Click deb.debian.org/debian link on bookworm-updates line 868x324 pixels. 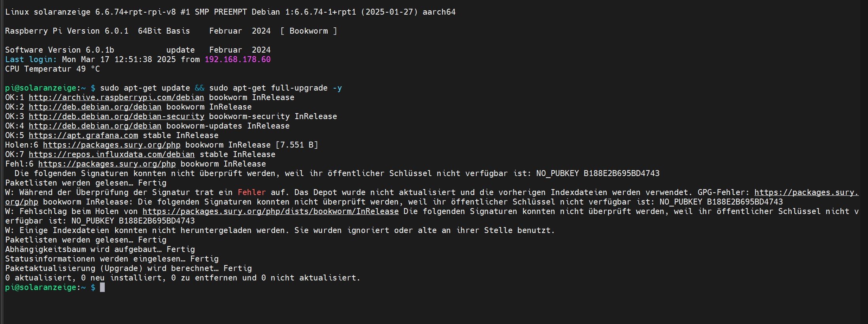[x=95, y=126]
